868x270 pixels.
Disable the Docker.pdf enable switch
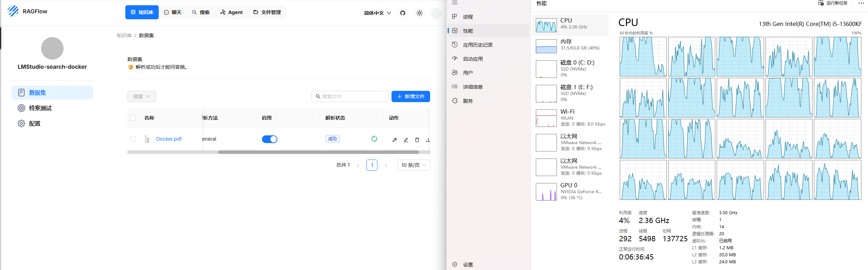click(269, 139)
